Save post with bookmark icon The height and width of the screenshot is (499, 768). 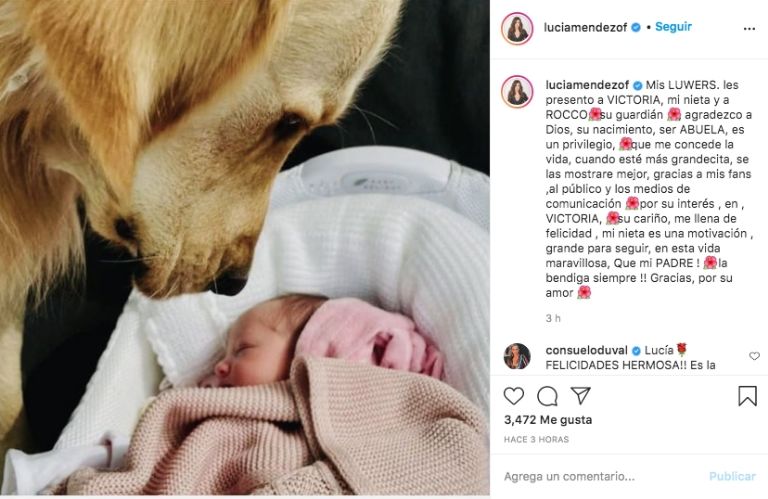click(747, 396)
